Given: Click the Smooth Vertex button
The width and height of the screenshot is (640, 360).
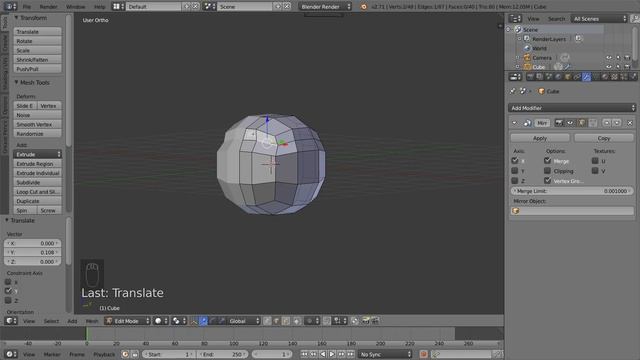Looking at the screenshot, I should (38, 124).
